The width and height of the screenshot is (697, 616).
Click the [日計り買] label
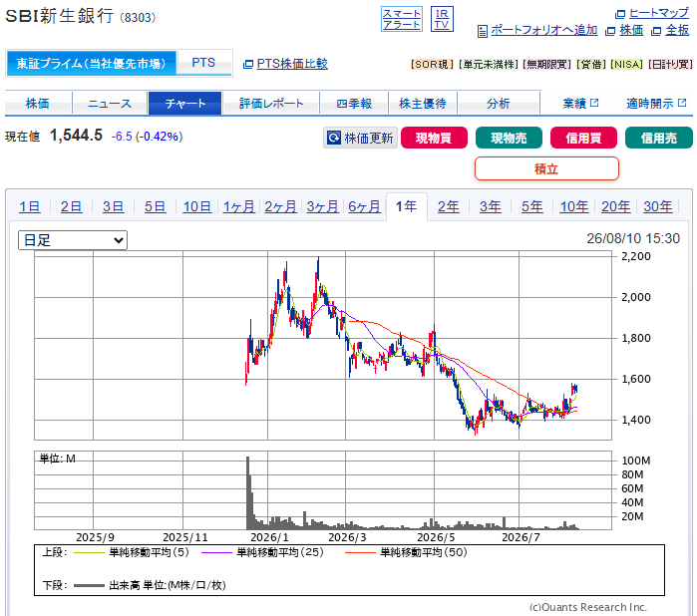pyautogui.click(x=670, y=65)
